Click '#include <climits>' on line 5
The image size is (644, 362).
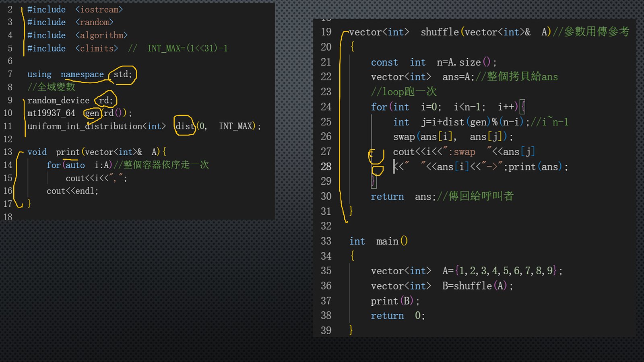tap(72, 48)
